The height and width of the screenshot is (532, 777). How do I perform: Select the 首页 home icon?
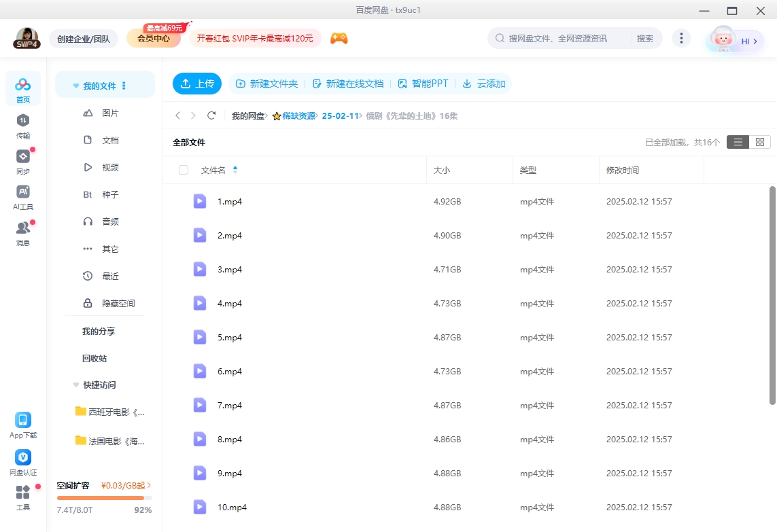(22, 88)
